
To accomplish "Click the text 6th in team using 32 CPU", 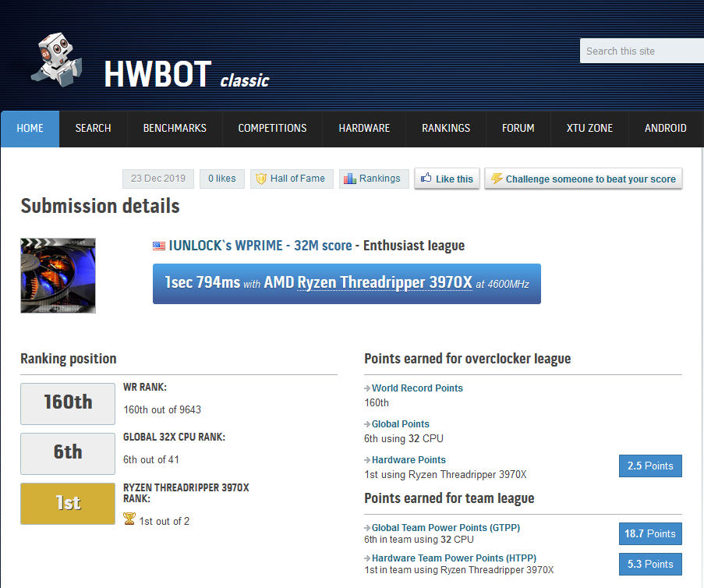I will coord(419,540).
